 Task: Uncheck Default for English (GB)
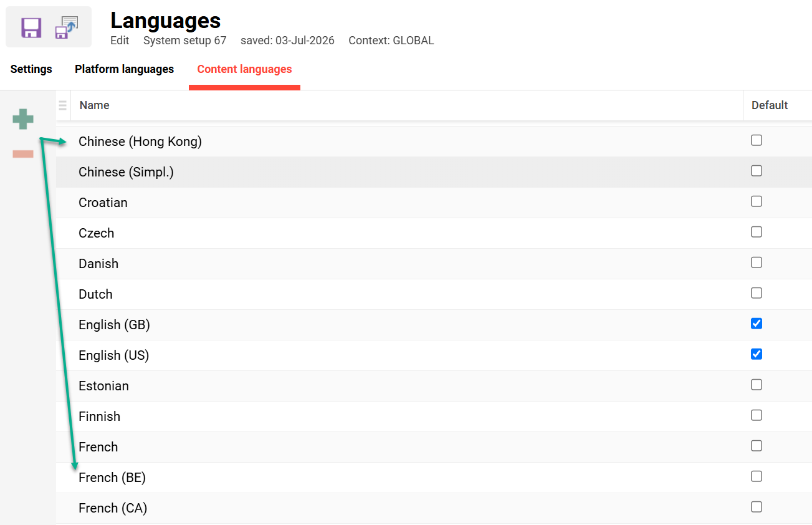757,324
